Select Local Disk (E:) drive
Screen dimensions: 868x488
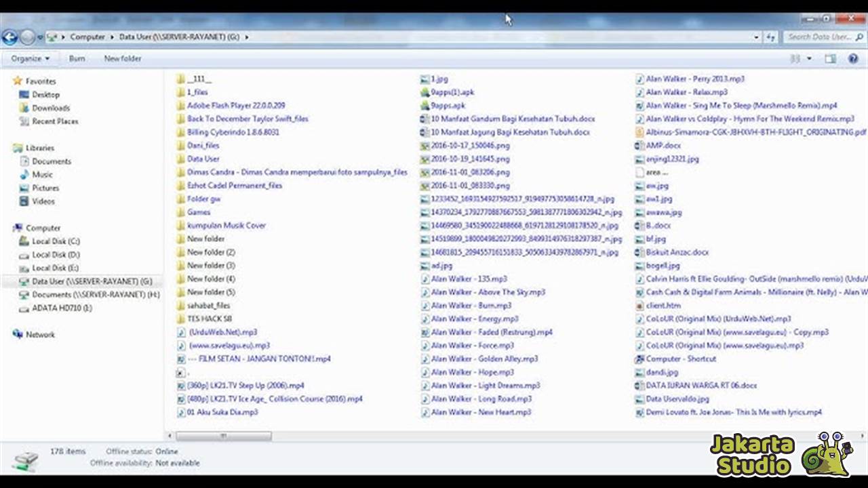click(56, 268)
